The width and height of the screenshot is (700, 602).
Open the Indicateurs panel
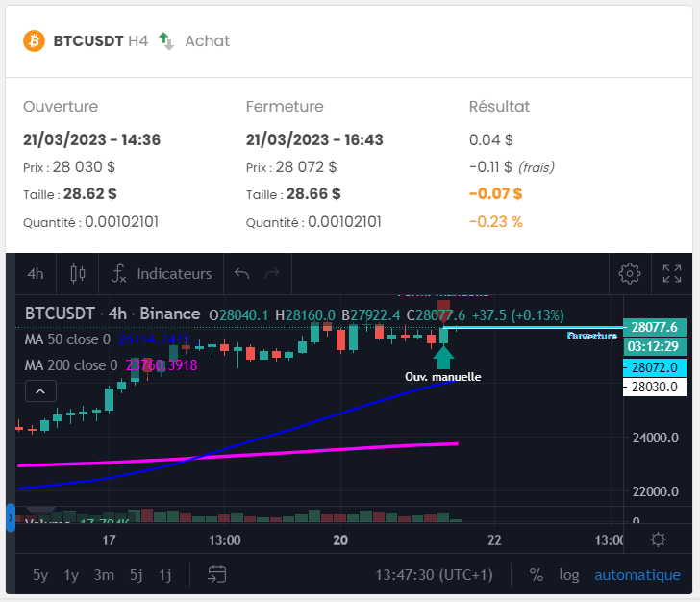click(162, 274)
